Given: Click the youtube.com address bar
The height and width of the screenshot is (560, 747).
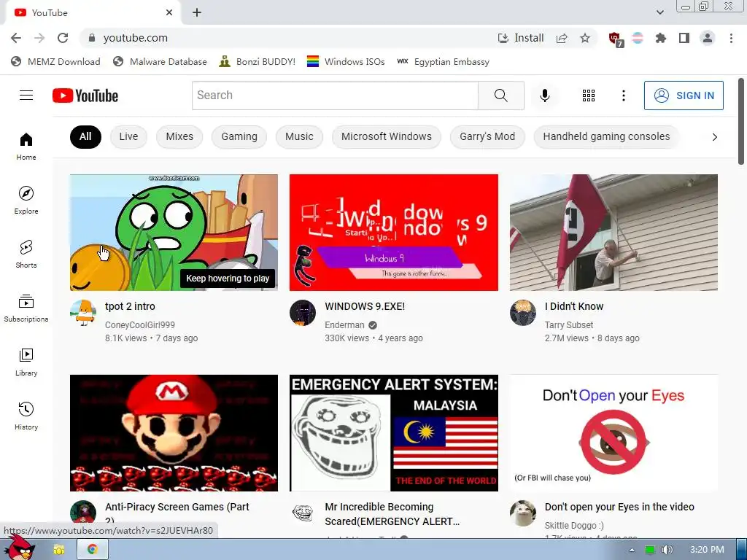Looking at the screenshot, I should pyautogui.click(x=286, y=38).
